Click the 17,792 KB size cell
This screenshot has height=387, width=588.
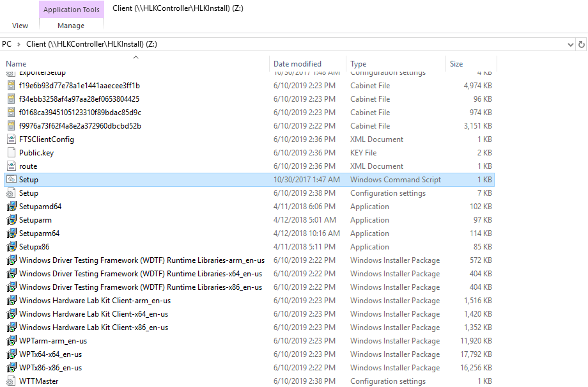[476, 354]
